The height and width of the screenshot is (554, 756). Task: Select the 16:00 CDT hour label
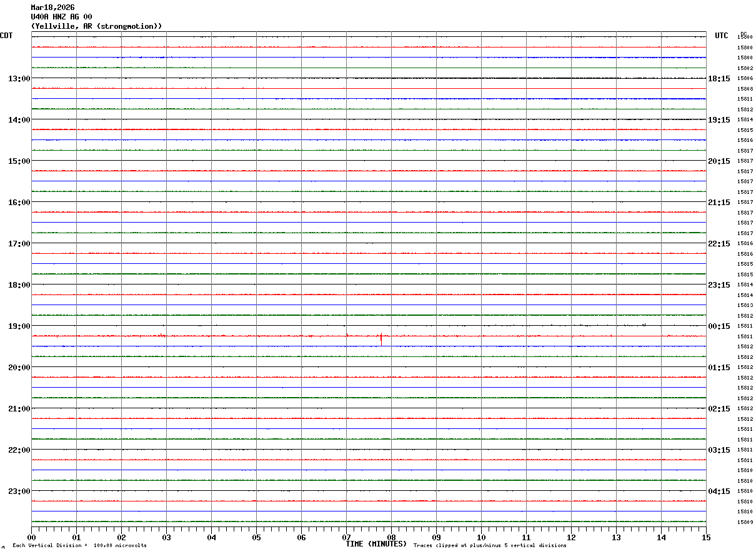[19, 203]
